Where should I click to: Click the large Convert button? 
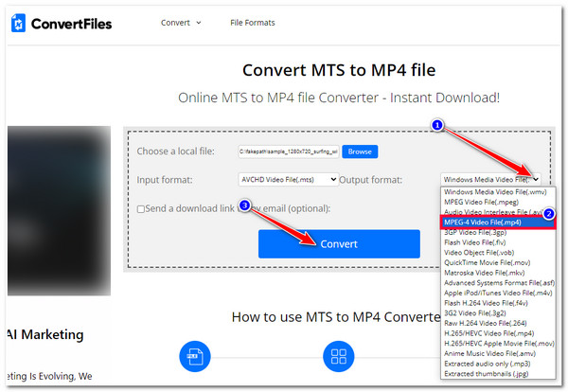coord(339,244)
